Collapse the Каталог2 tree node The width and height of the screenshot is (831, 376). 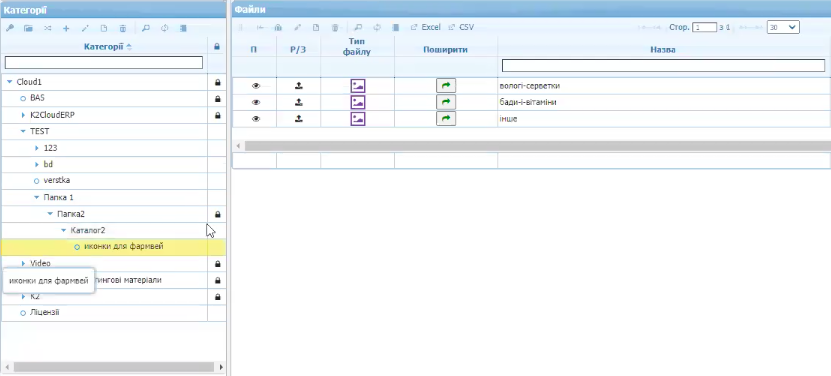click(x=64, y=230)
